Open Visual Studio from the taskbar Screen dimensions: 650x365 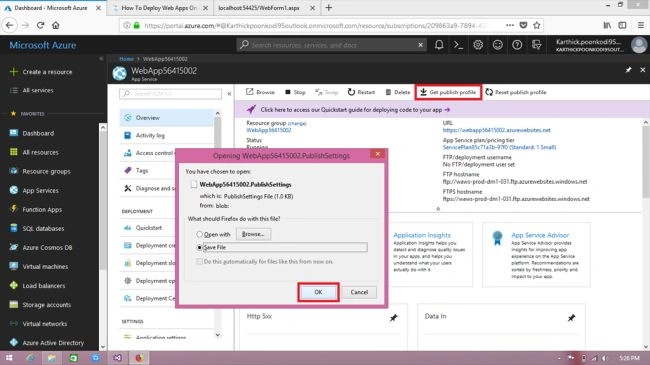tap(117, 358)
